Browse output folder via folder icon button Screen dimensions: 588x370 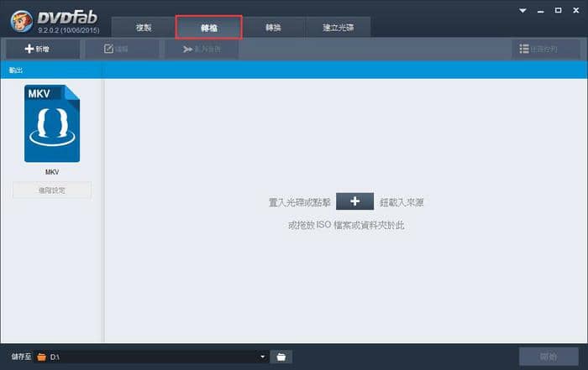[x=281, y=357]
